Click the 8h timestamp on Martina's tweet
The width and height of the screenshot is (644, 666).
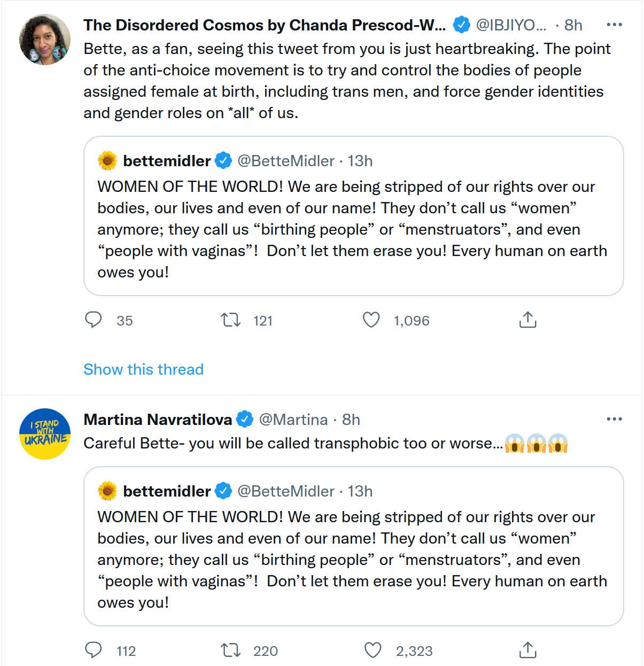coord(351,420)
